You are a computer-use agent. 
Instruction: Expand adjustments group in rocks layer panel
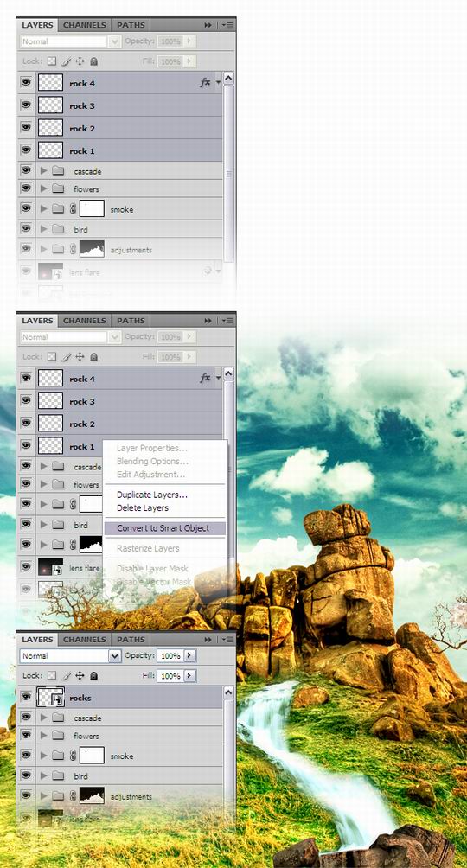tap(44, 796)
